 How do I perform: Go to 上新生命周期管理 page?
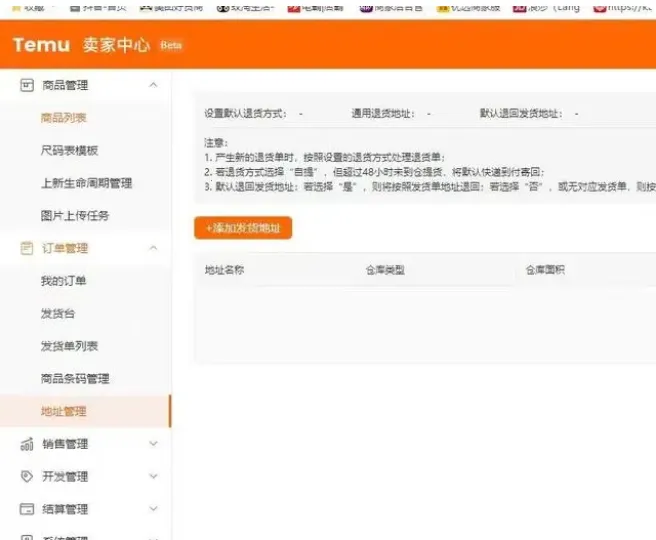pos(86,183)
